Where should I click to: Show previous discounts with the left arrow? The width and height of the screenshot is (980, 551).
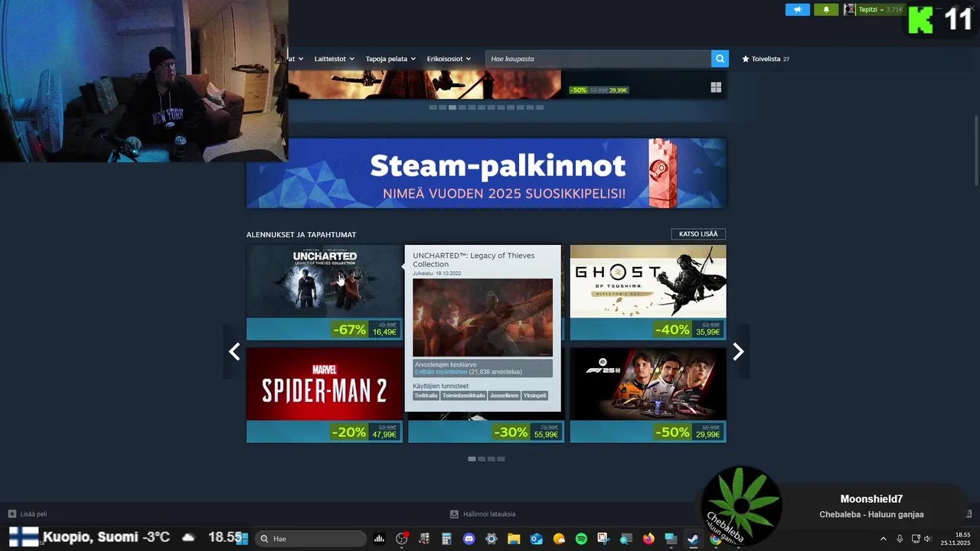point(234,351)
